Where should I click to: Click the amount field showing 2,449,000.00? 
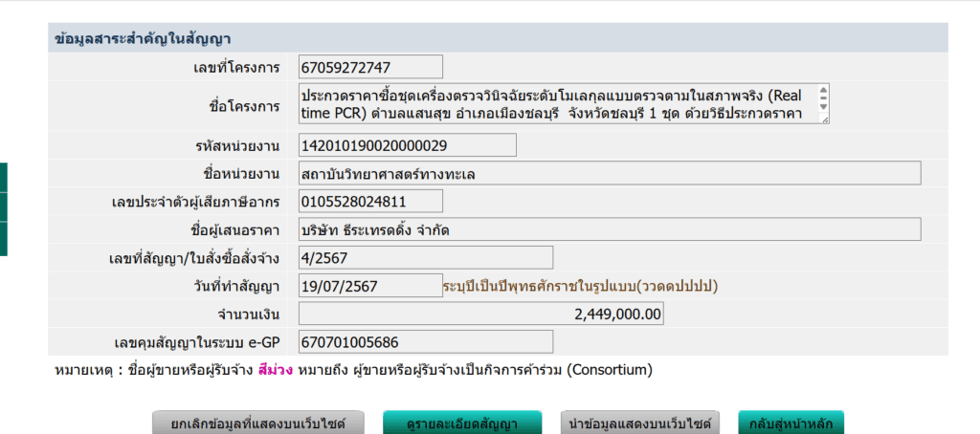tap(480, 315)
